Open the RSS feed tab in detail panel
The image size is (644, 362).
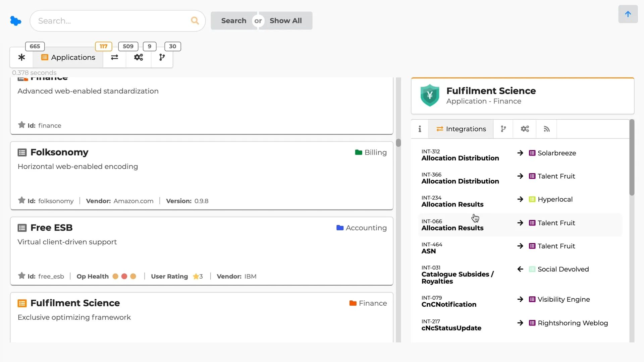[x=547, y=129]
